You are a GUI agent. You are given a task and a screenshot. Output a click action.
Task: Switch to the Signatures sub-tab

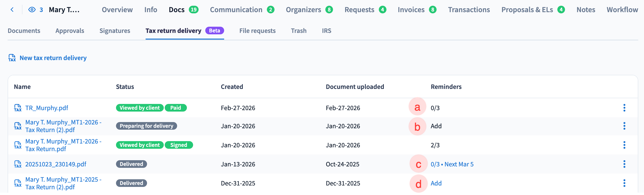(115, 31)
